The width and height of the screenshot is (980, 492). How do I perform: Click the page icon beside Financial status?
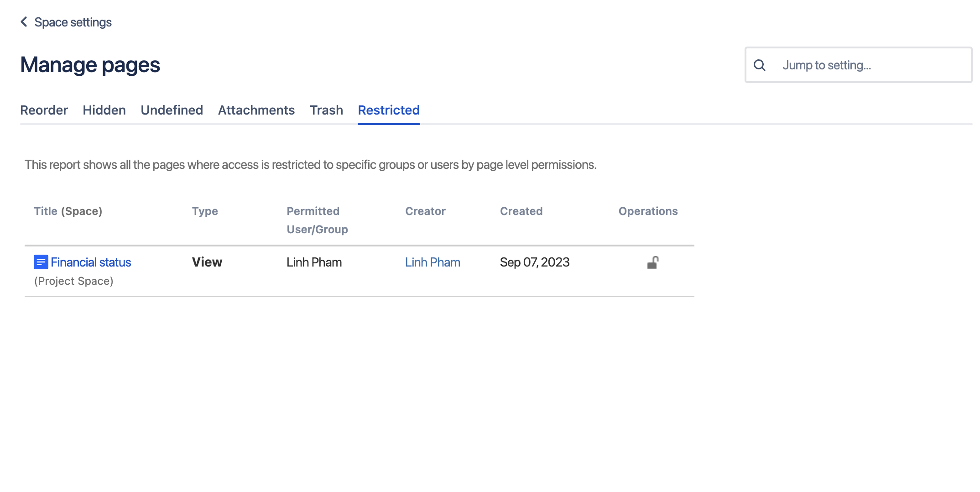(40, 262)
